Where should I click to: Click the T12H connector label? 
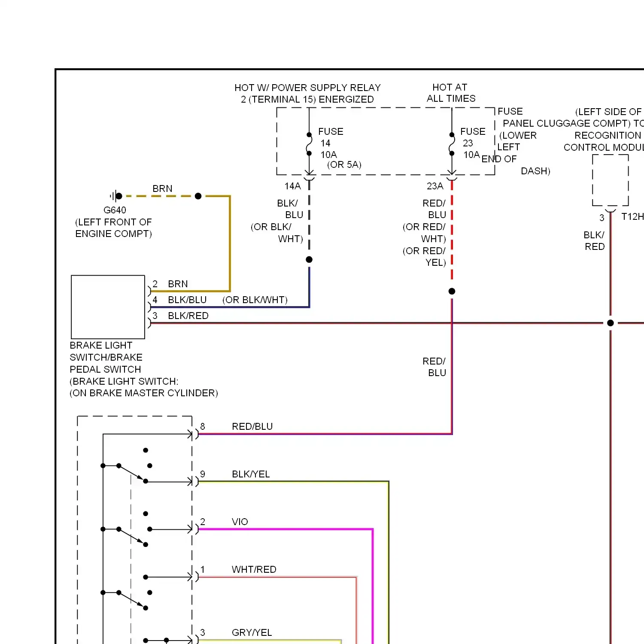tap(632, 216)
